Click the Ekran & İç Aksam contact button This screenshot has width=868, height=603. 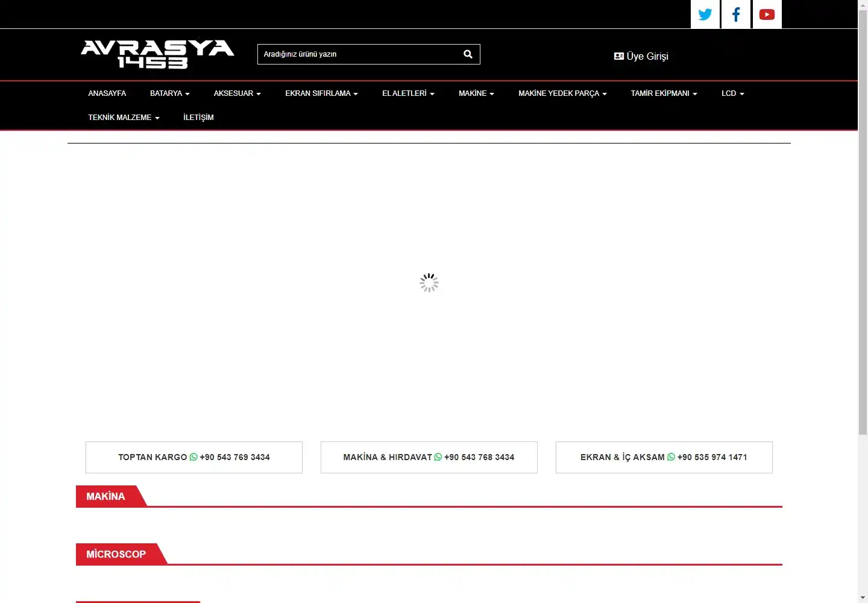(664, 457)
